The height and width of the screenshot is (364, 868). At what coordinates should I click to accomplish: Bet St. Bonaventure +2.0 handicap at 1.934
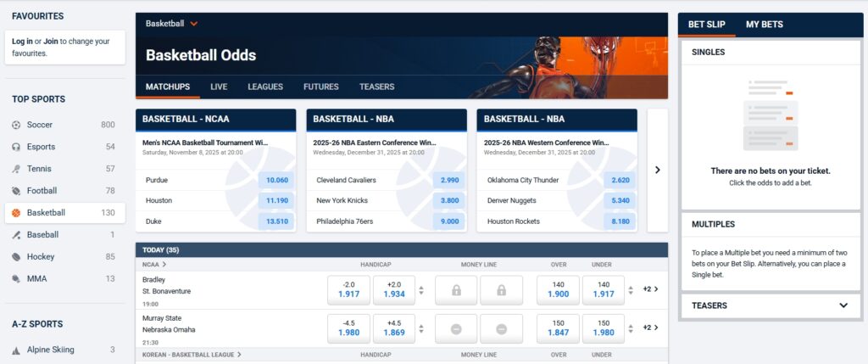coord(394,290)
